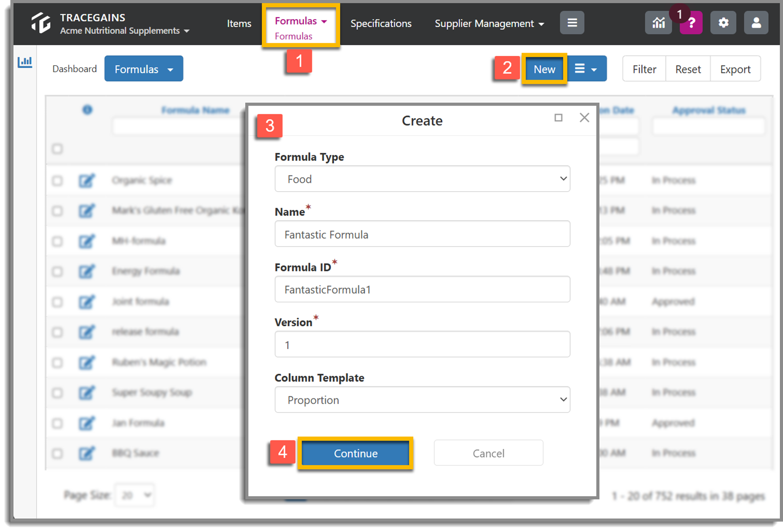Open the settings gear icon
Image resolution: width=783 pixels, height=532 pixels.
click(x=723, y=23)
